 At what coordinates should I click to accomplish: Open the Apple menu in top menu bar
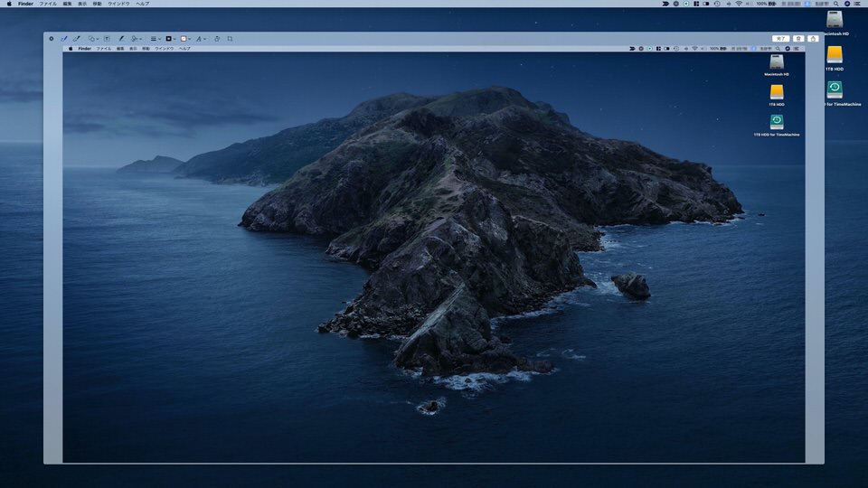click(x=9, y=4)
